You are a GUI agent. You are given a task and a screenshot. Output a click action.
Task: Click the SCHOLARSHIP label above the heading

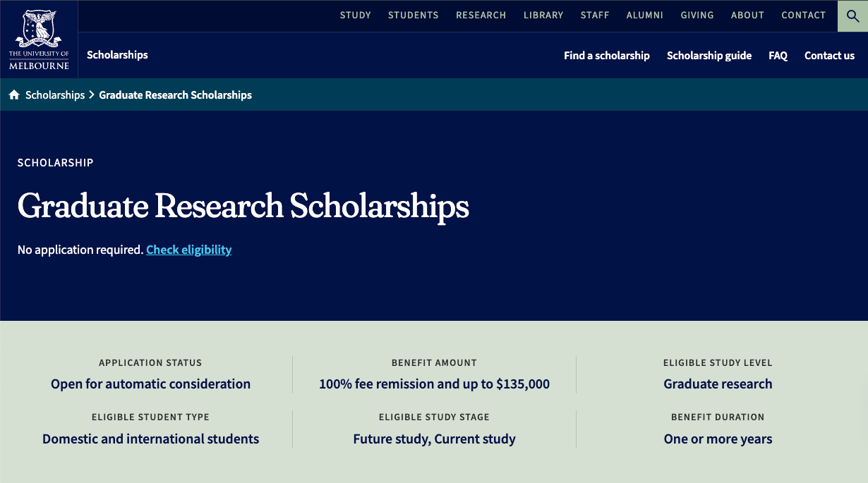(56, 163)
